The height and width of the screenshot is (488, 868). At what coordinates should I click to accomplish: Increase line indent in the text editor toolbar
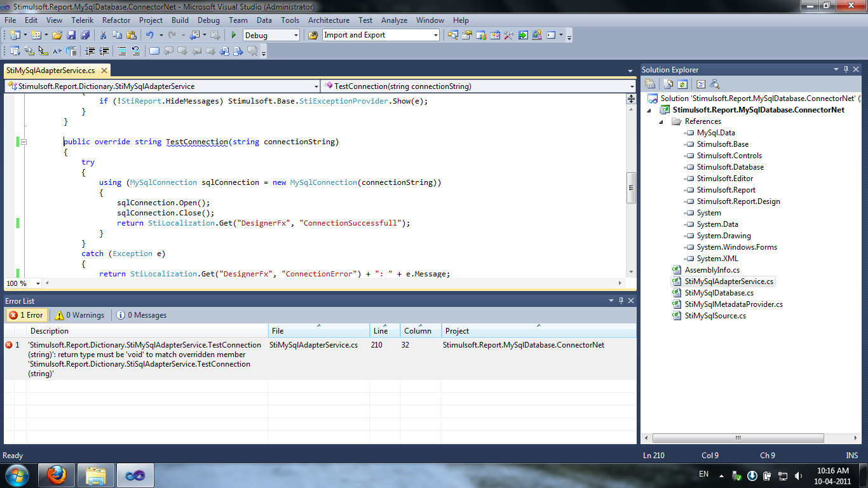pos(104,51)
